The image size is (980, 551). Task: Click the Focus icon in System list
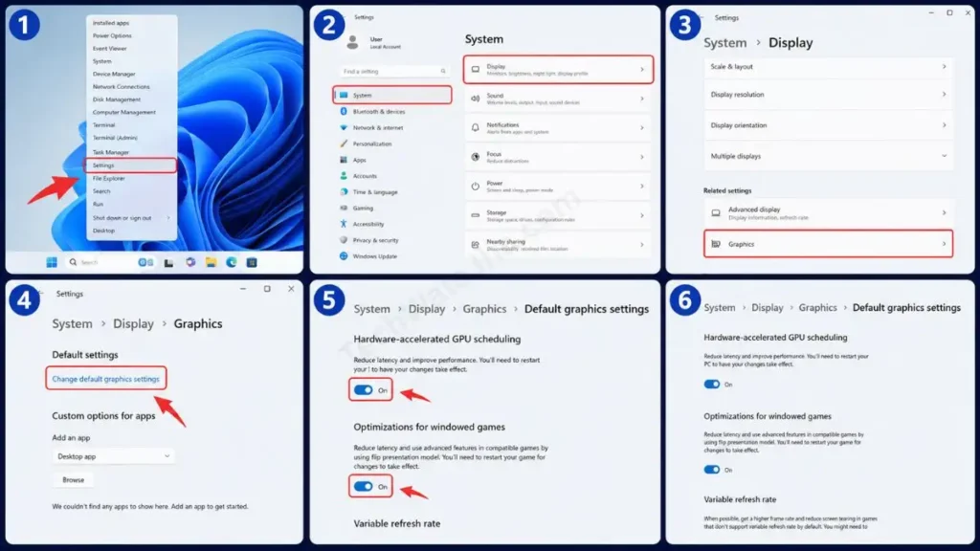pos(475,157)
